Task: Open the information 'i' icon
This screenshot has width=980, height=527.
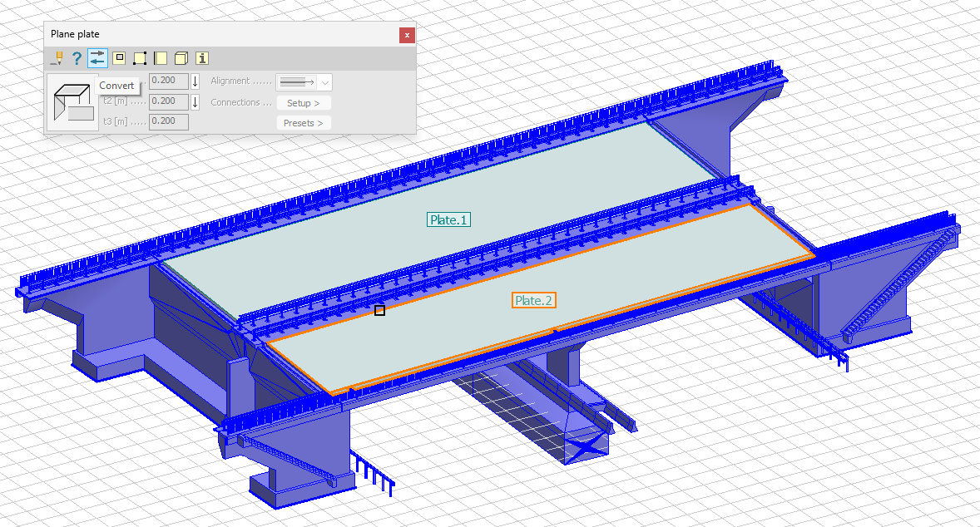Action: pyautogui.click(x=201, y=58)
